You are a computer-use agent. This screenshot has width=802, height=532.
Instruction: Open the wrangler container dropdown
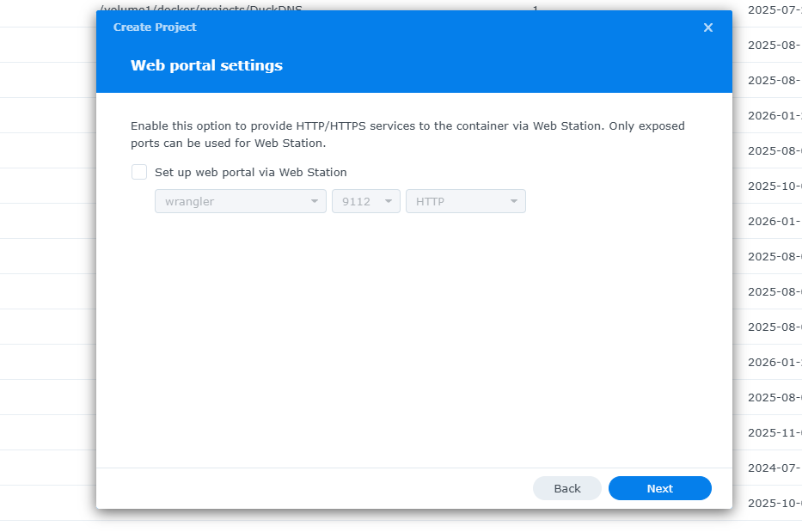[x=240, y=201]
